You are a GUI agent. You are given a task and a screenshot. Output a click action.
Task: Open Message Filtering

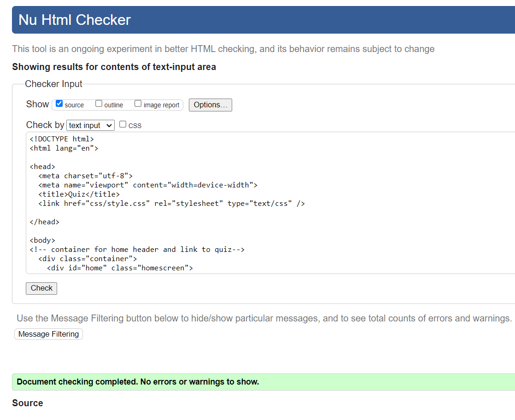click(49, 334)
